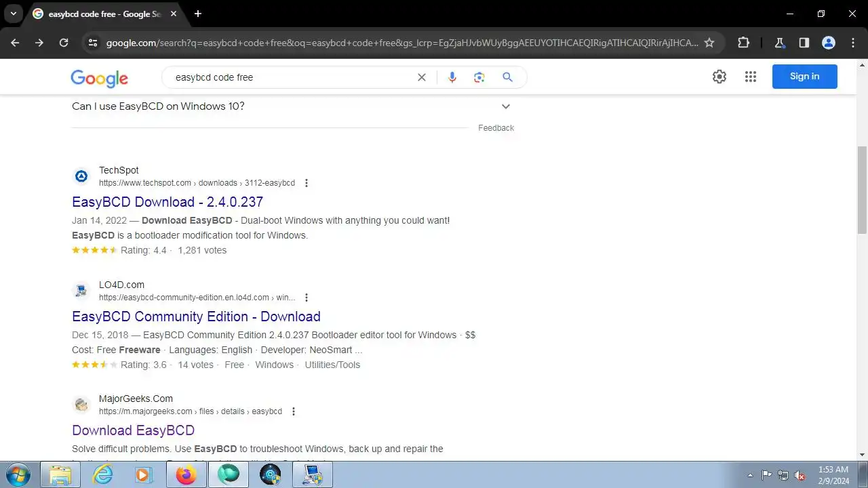Viewport: 868px width, 488px height.
Task: Click the "Dec 15, 2018" date text
Action: [100, 335]
